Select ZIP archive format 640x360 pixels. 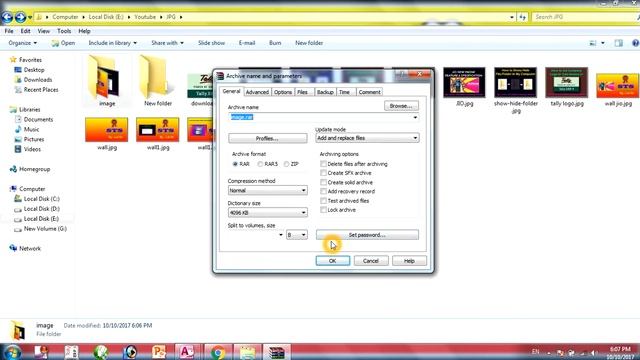pyautogui.click(x=287, y=164)
